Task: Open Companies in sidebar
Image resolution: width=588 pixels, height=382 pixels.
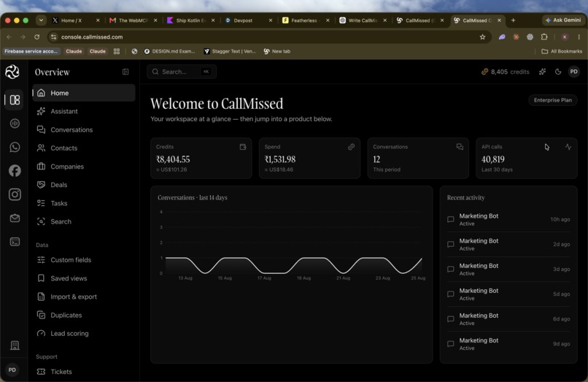Action: click(x=84, y=167)
